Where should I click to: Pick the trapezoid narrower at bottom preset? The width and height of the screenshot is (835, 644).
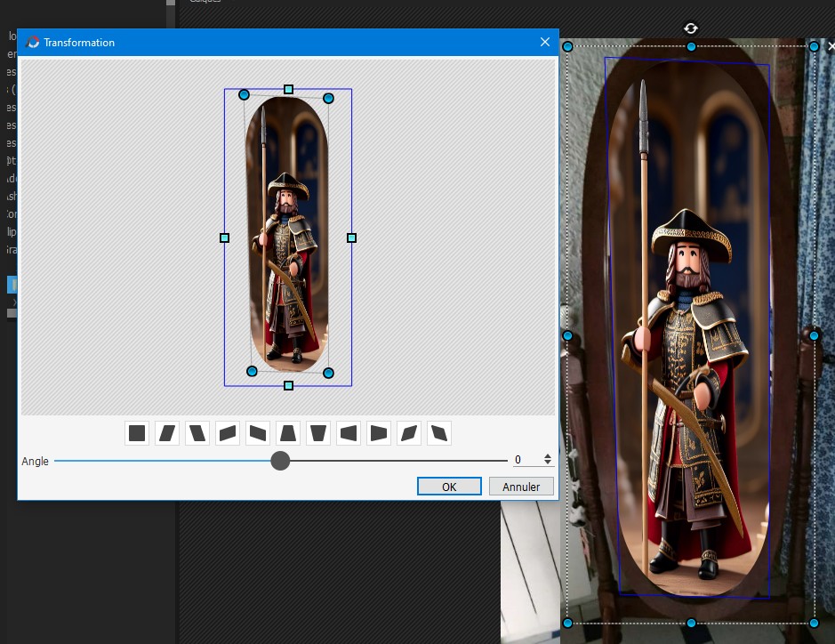click(318, 433)
